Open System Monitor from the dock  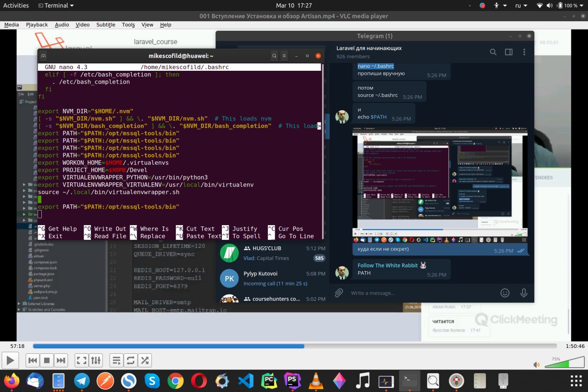[386, 381]
